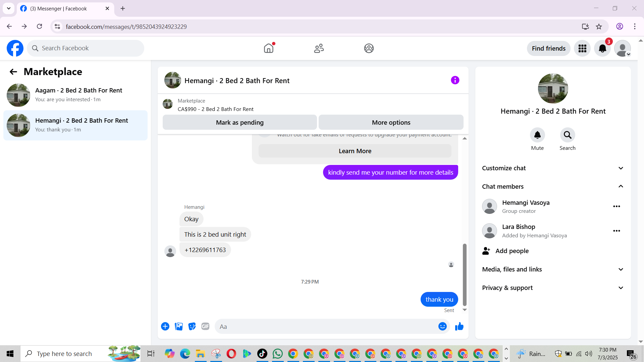Click the GIF icon in composer
Image resolution: width=644 pixels, height=362 pixels.
pos(205,326)
